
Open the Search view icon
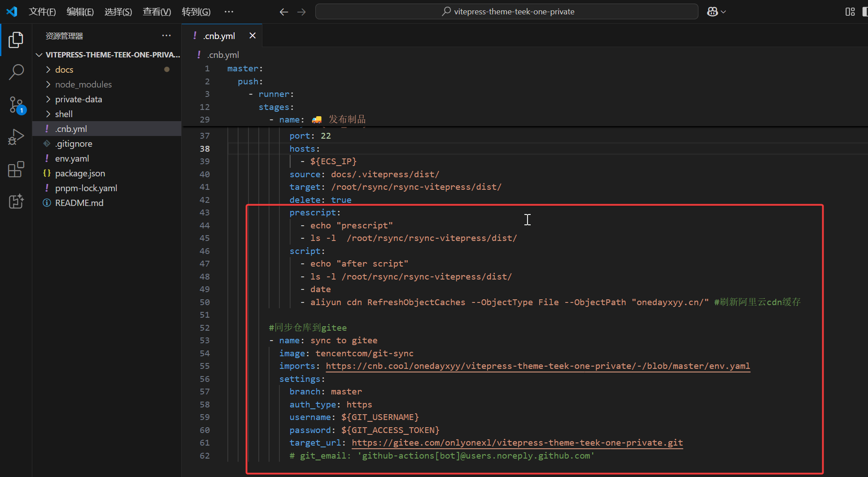(x=16, y=72)
